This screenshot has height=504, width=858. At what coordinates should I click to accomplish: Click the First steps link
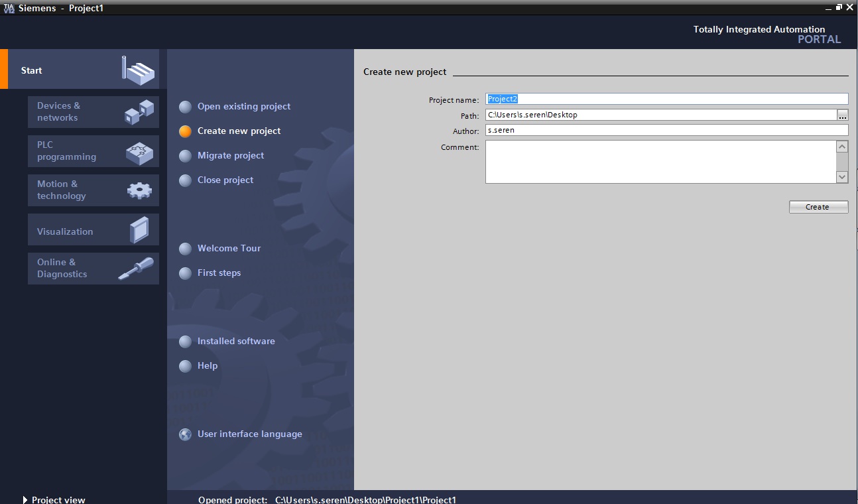click(x=219, y=273)
